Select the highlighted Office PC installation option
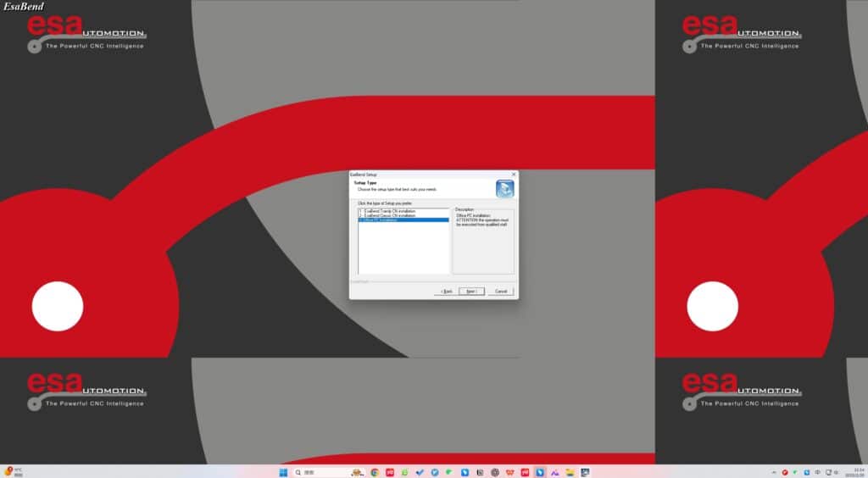This screenshot has width=868, height=478. click(403, 220)
